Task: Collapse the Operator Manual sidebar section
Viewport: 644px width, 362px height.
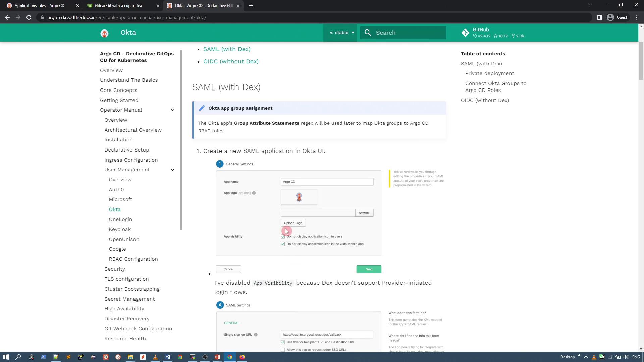Action: (173, 110)
